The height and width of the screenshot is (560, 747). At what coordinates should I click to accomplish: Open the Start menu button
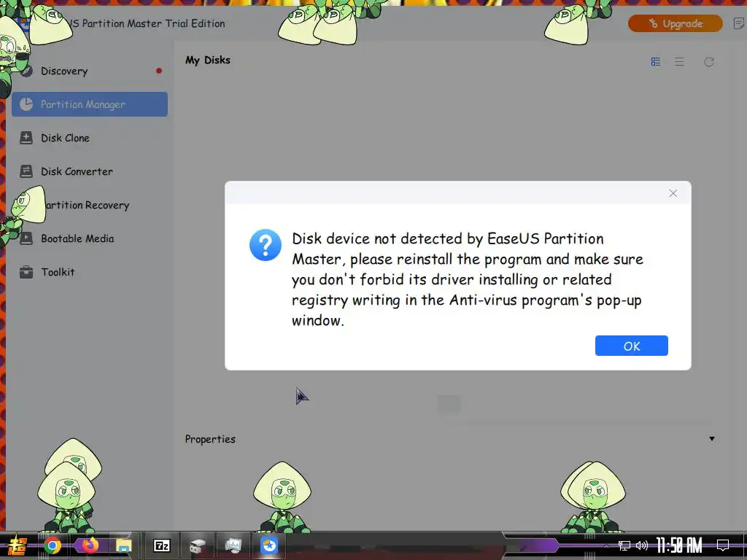18,545
